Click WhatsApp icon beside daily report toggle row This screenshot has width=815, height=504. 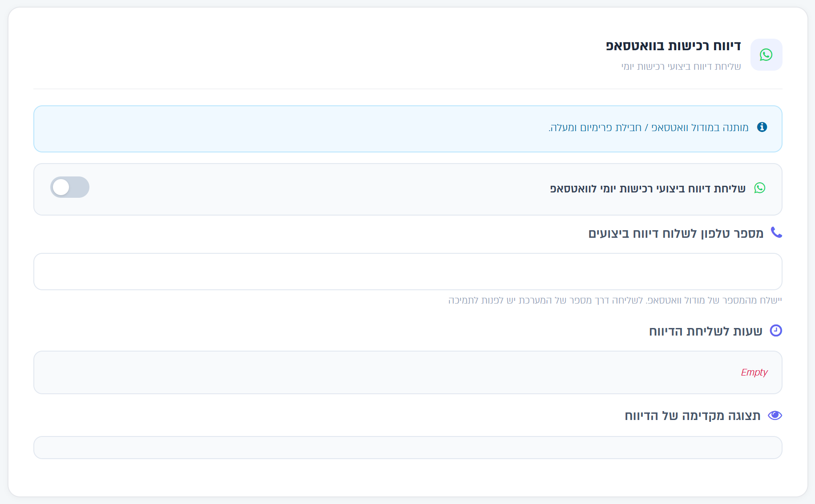tap(760, 188)
